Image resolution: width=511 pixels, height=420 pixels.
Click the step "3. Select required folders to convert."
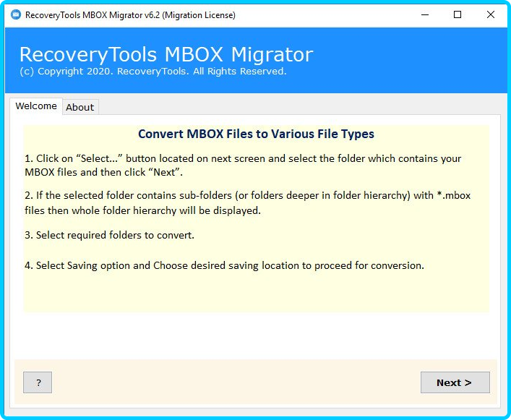(110, 235)
